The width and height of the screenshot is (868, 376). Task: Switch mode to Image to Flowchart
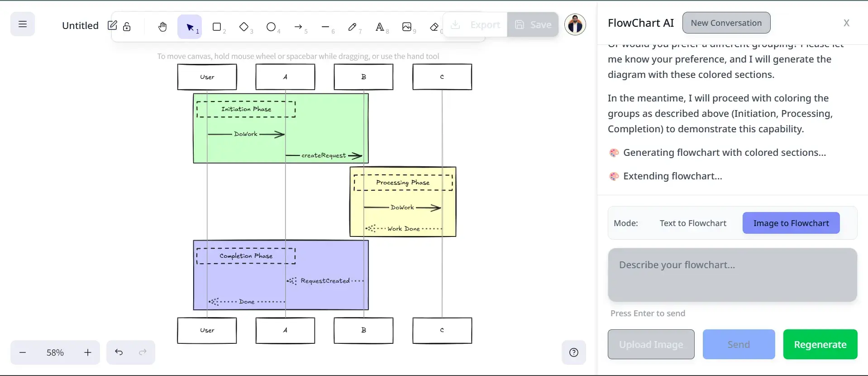791,223
